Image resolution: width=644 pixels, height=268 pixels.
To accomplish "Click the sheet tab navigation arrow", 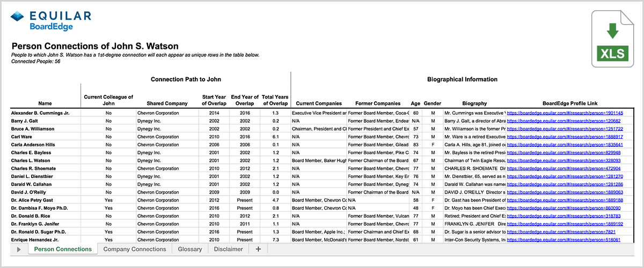I will [19, 249].
